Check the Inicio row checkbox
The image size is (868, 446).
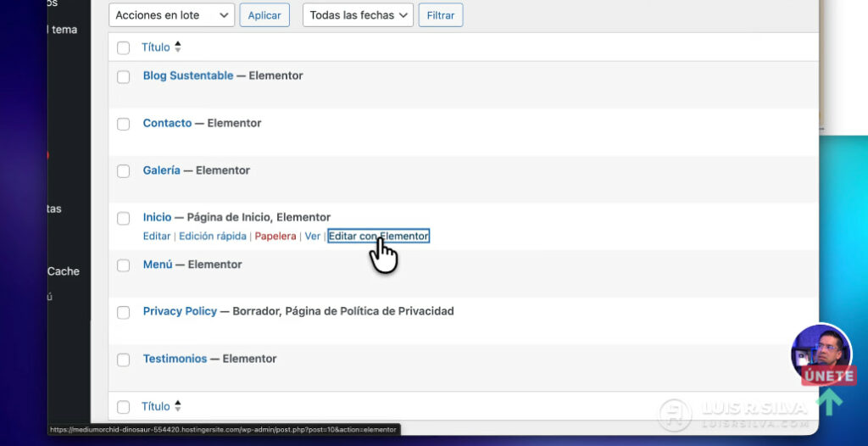(x=124, y=218)
